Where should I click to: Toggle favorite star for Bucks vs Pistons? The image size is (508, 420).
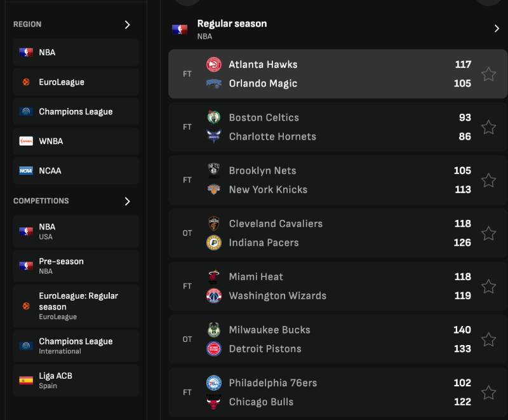(x=488, y=339)
